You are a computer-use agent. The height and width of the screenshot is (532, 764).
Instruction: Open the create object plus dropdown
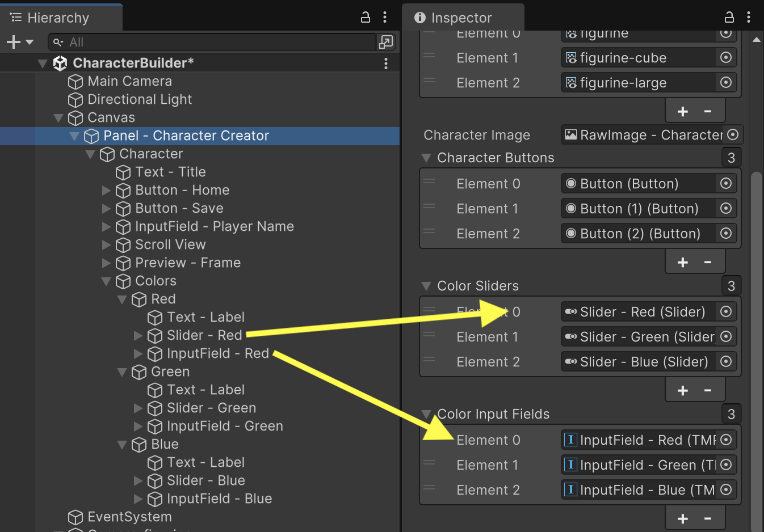pyautogui.click(x=20, y=42)
